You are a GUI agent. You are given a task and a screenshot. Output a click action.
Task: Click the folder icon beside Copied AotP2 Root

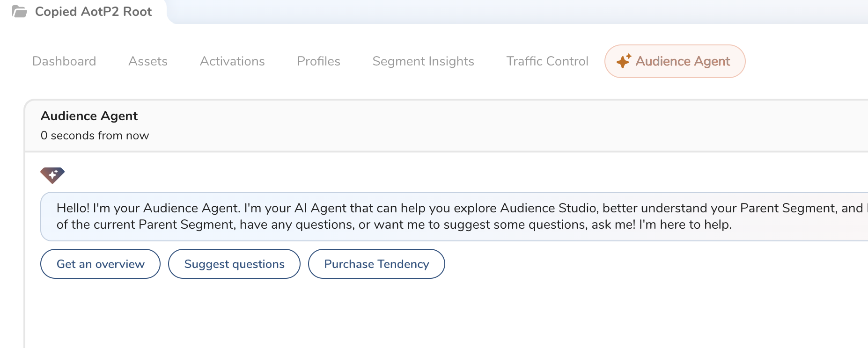[x=19, y=12]
